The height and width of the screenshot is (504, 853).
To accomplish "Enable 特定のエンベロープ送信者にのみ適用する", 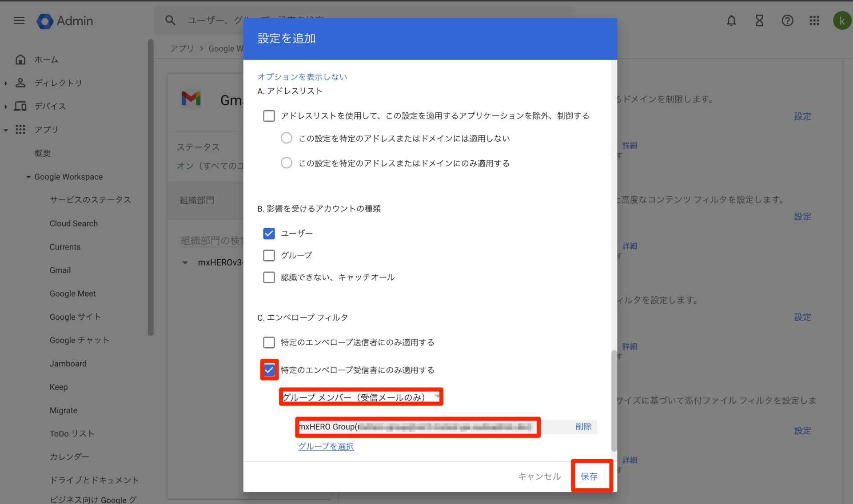I will [x=269, y=342].
